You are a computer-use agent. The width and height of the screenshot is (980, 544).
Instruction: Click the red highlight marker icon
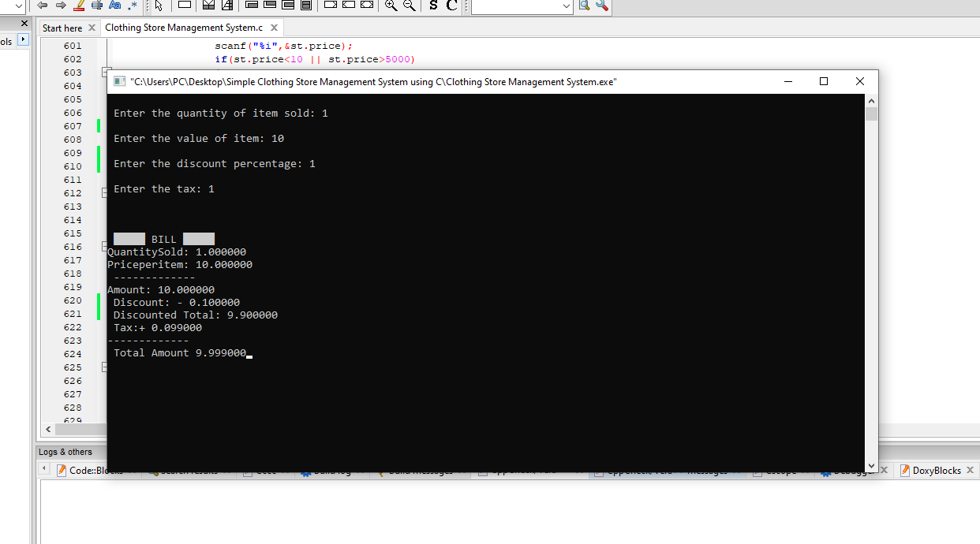[x=79, y=6]
